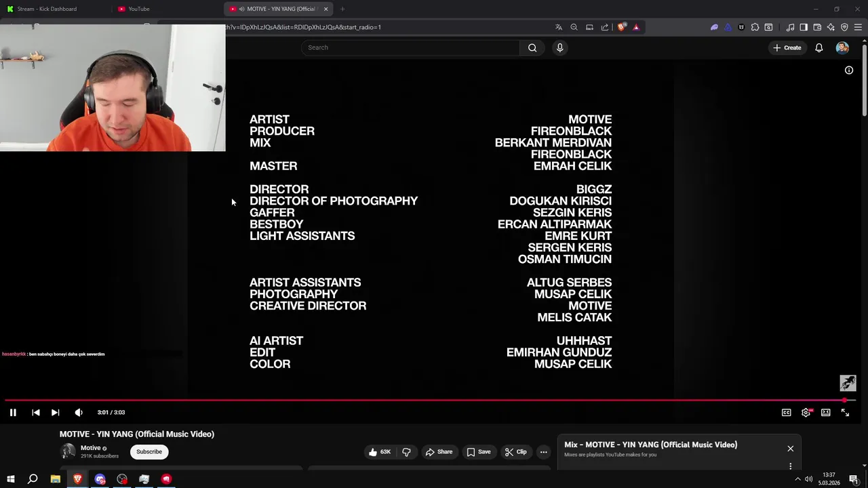Image resolution: width=868 pixels, height=488 pixels.
Task: Create a clip of this video
Action: [x=516, y=452]
